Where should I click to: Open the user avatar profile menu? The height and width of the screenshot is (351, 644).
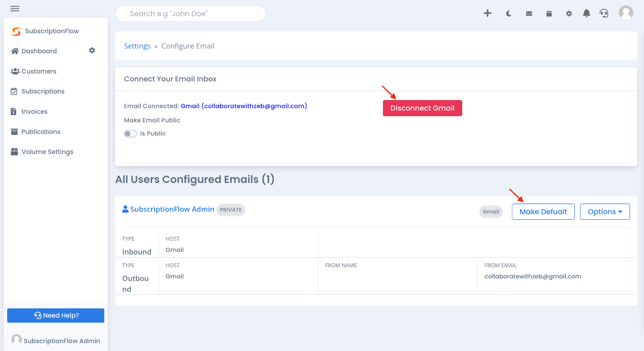626,12
